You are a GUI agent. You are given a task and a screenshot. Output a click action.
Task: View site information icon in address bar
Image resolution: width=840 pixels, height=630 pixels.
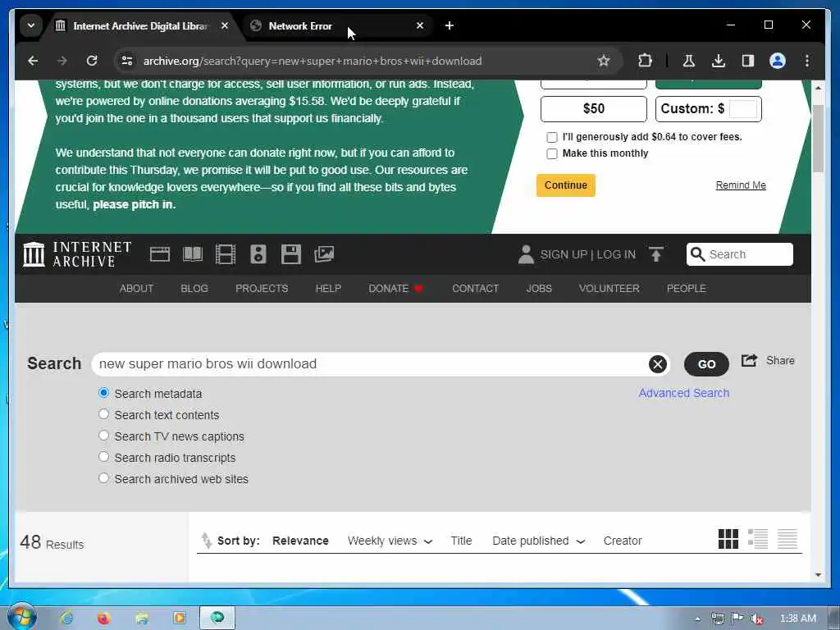[x=127, y=61]
